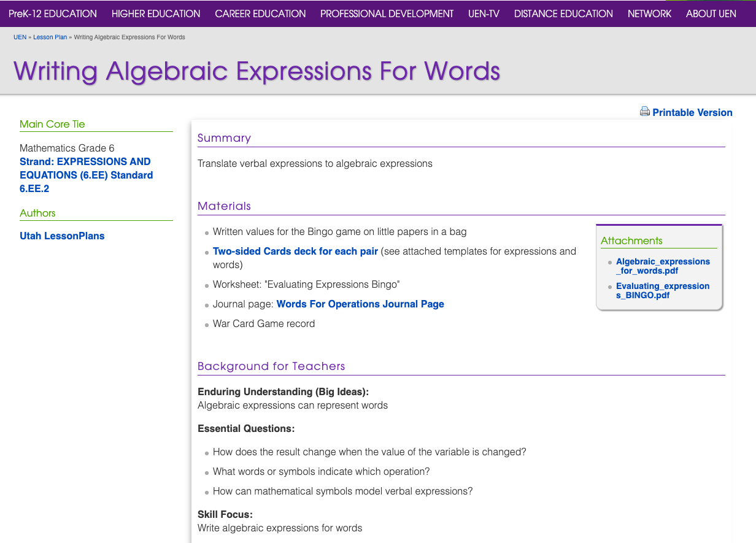View the Utah LessonPlans author page

(62, 236)
